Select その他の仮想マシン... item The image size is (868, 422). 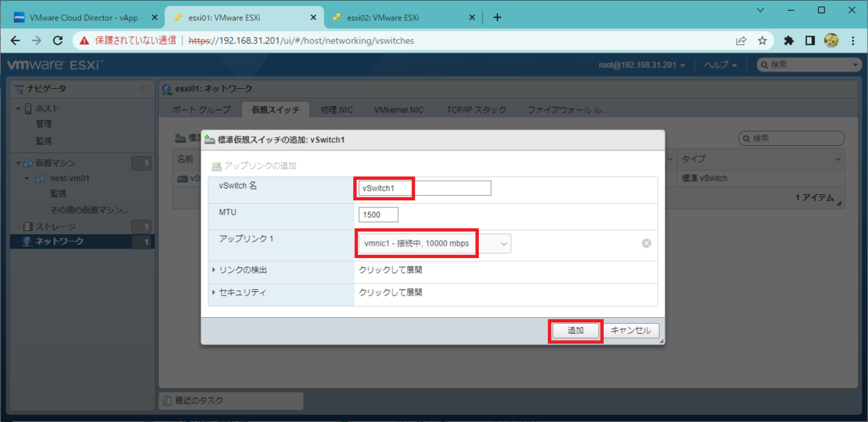[90, 210]
